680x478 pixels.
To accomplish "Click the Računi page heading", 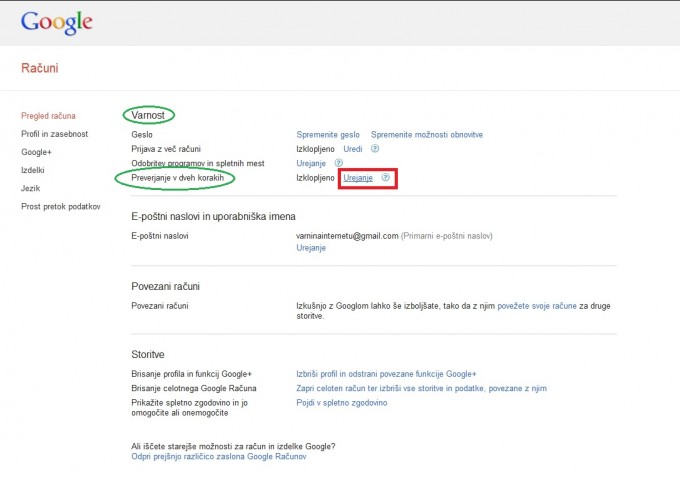I will click(x=39, y=68).
